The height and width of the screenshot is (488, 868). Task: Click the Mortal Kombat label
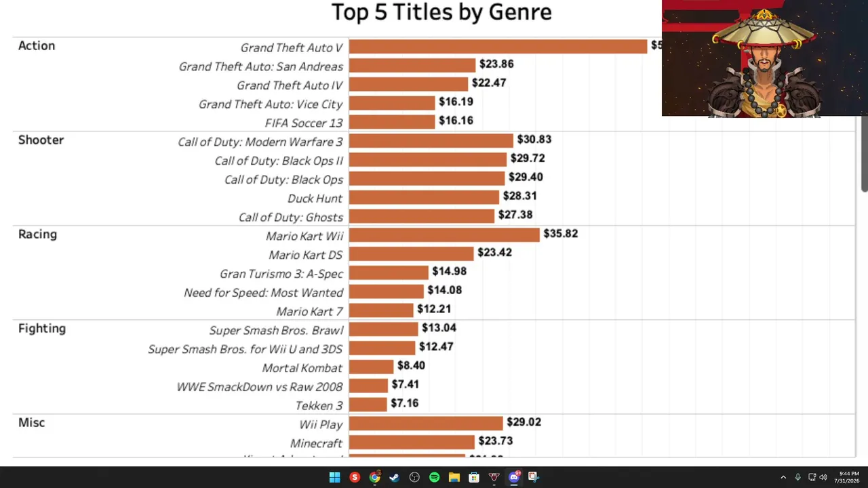(302, 368)
